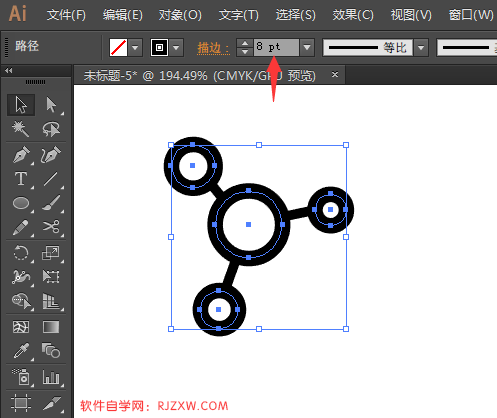Expand the stroke weight dropdown
497x418 pixels.
coord(307,47)
